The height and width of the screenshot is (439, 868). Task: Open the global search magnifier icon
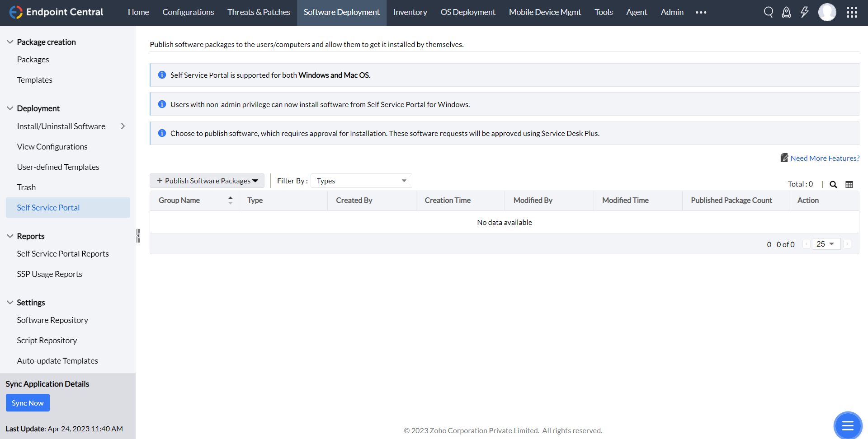click(x=769, y=12)
